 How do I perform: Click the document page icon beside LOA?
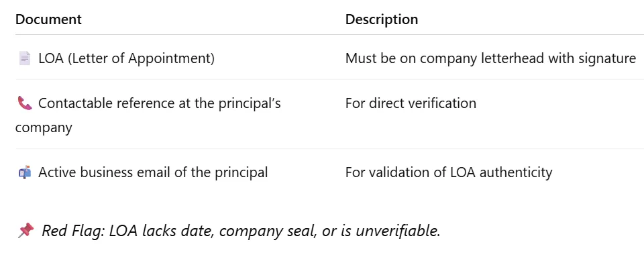25,58
